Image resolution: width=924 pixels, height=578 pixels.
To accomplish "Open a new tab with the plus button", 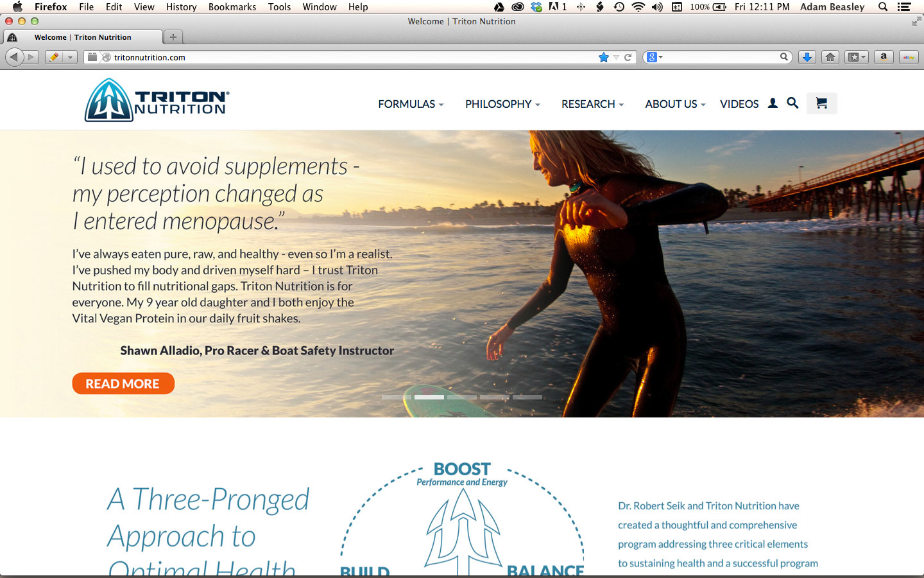I will pyautogui.click(x=173, y=37).
